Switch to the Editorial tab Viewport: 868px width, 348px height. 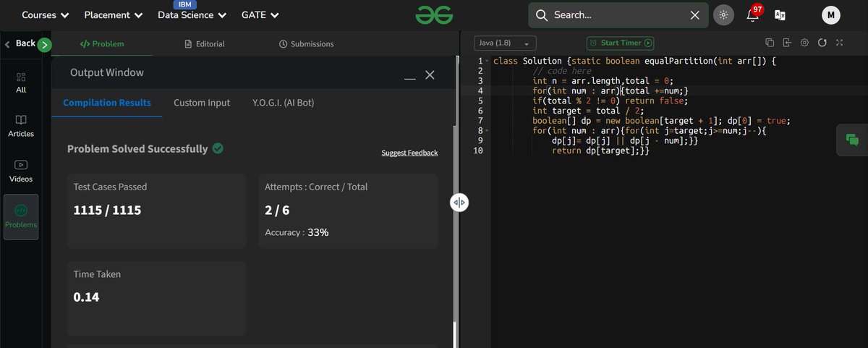[x=205, y=43]
